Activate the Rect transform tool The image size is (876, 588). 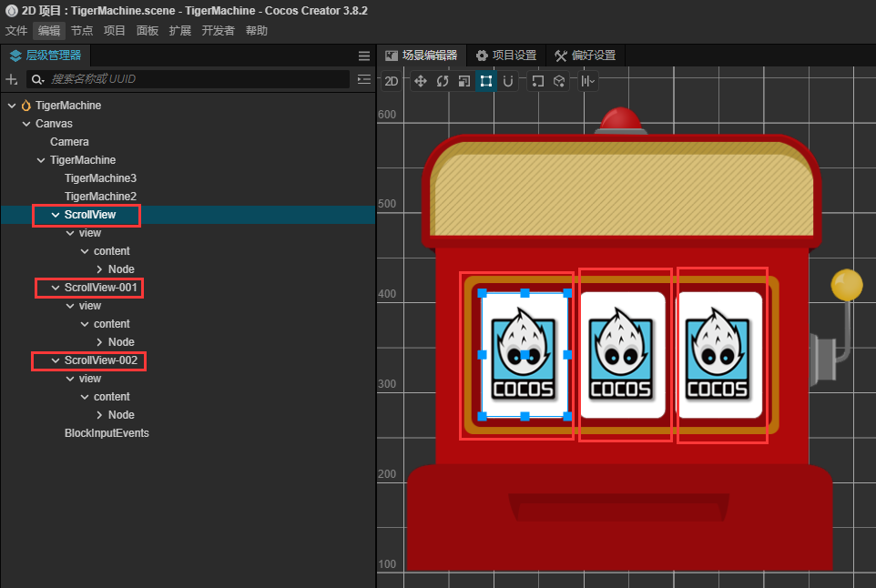click(486, 82)
